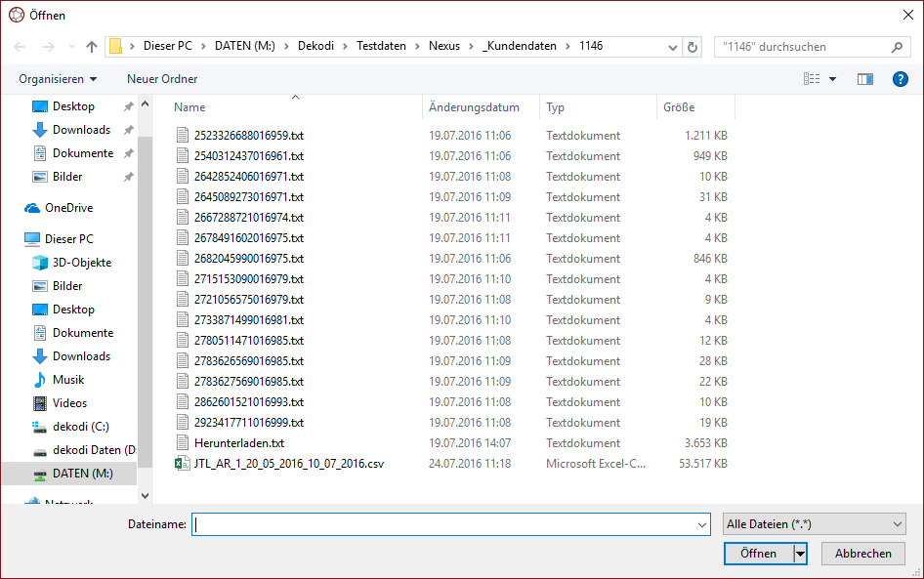Open the view options dropdown arrow
This screenshot has height=579, width=924.
[x=832, y=79]
